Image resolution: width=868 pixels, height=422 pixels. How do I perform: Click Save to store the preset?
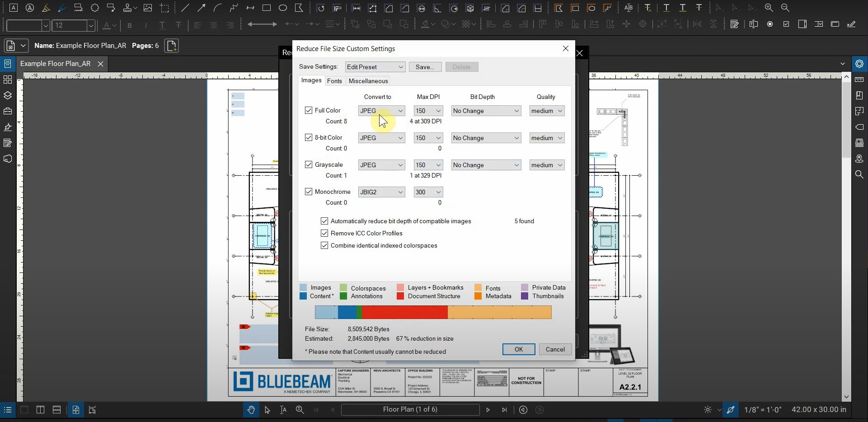[x=425, y=66]
